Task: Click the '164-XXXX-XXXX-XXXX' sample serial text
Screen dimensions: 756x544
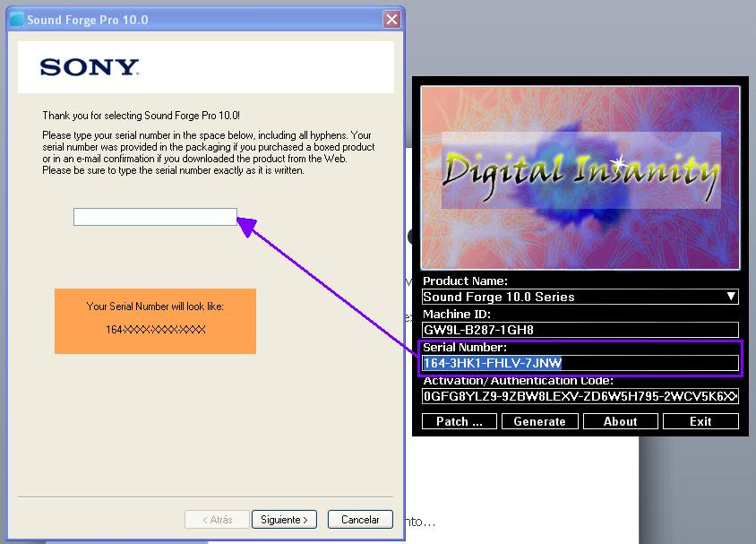Action: (x=155, y=330)
